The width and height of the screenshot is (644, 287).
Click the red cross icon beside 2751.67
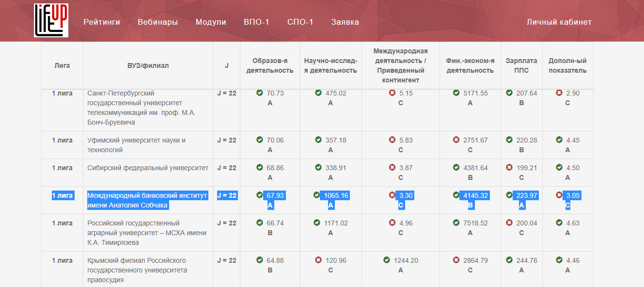(x=456, y=140)
